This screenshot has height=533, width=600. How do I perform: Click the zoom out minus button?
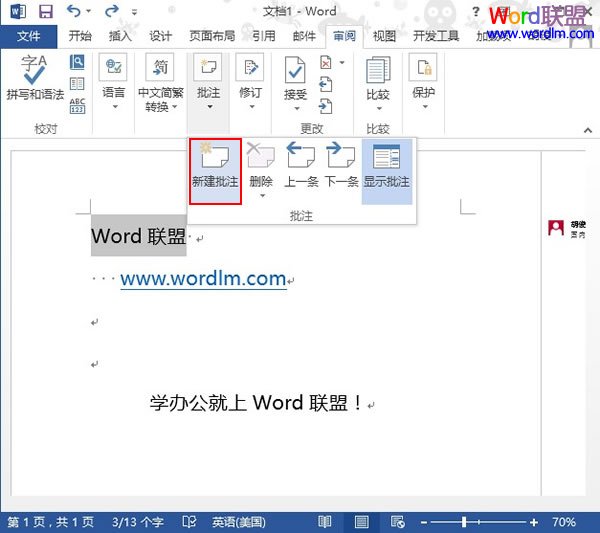coord(424,522)
